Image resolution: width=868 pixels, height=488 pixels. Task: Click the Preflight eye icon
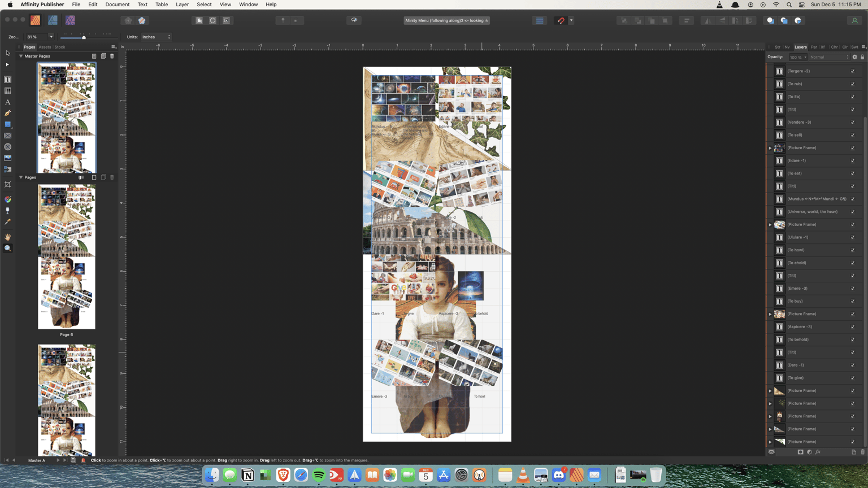coord(354,20)
